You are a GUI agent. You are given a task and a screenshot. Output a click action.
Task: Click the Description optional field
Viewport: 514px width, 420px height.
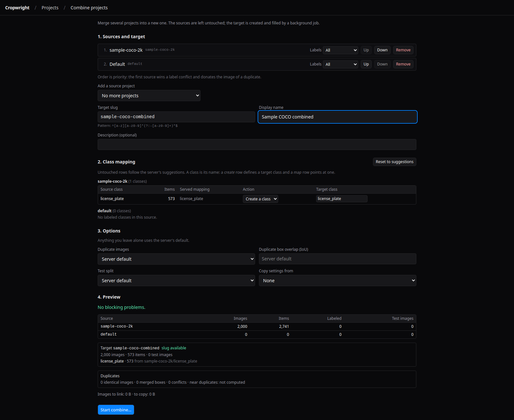257,144
